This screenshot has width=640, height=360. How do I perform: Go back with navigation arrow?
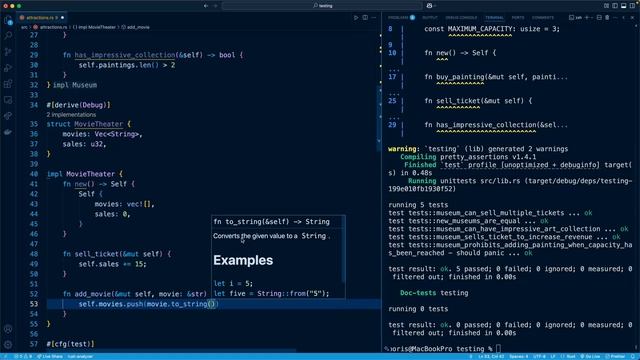click(206, 6)
